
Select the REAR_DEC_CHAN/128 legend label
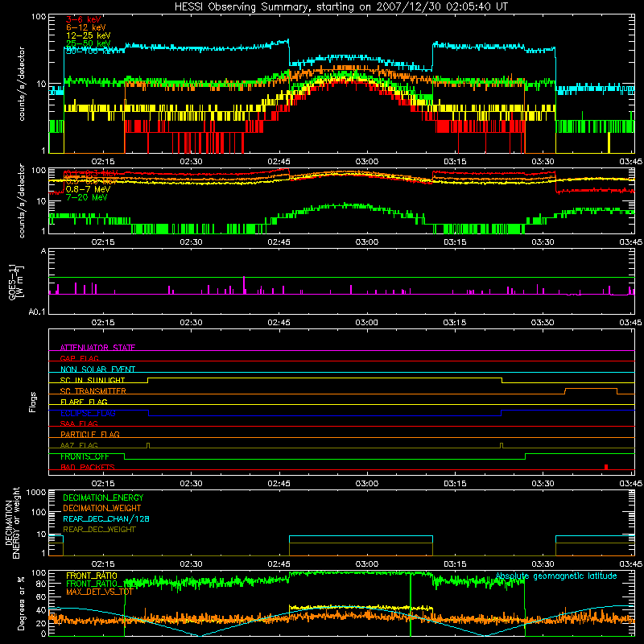[x=106, y=518]
